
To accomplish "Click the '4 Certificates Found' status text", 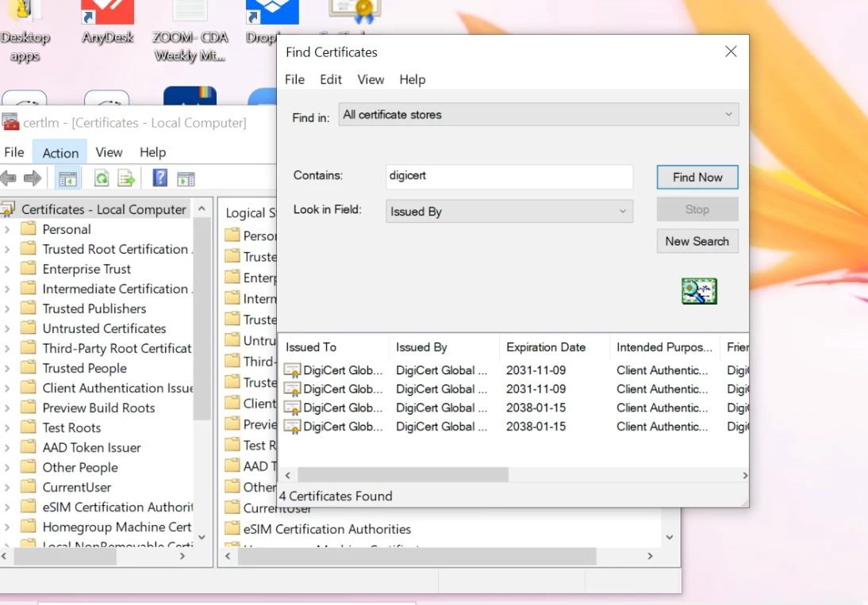I will (x=336, y=496).
